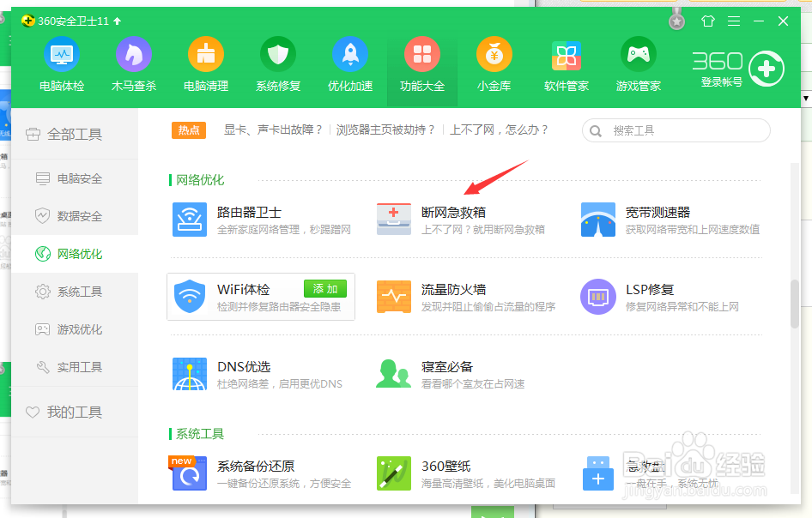812x518 pixels.
Task: Click the magnifier search icon
Action: click(596, 131)
